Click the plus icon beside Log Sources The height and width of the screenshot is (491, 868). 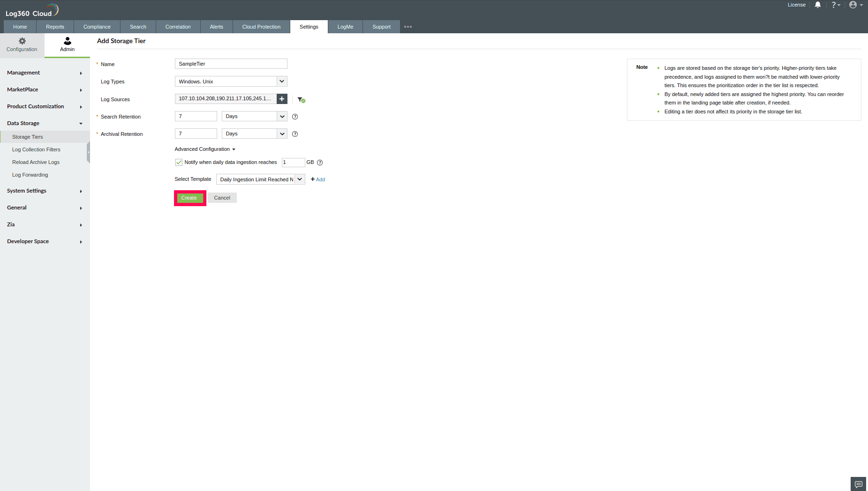(281, 99)
